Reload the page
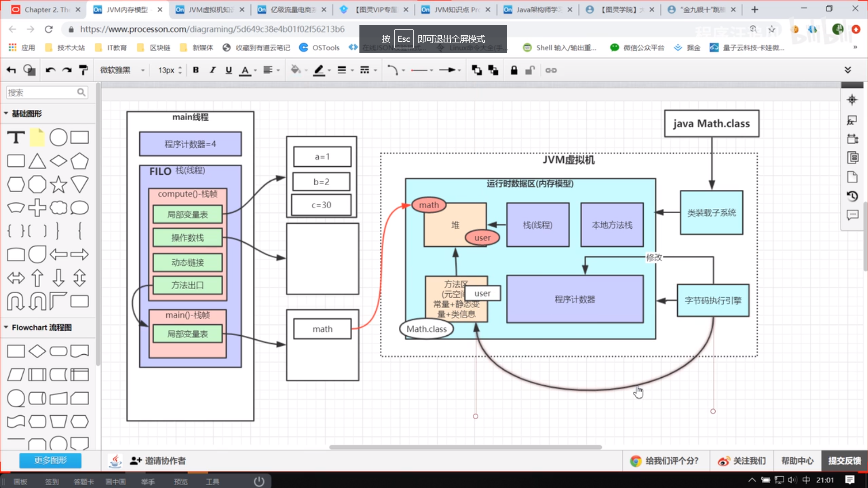Screen dimensions: 868x488 coord(49,29)
